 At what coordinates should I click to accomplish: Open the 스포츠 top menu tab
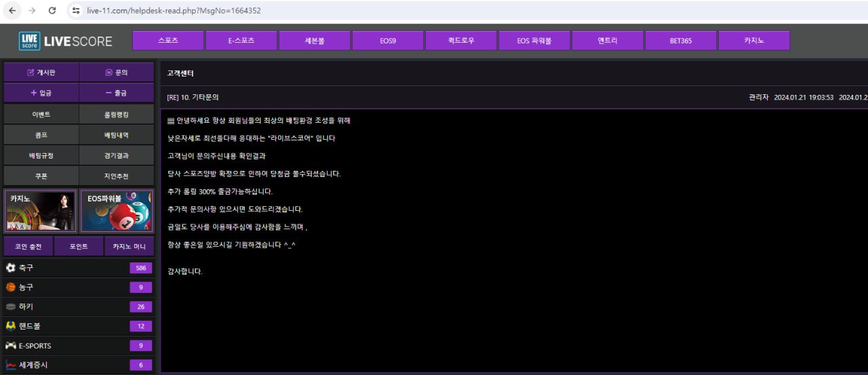coord(168,41)
